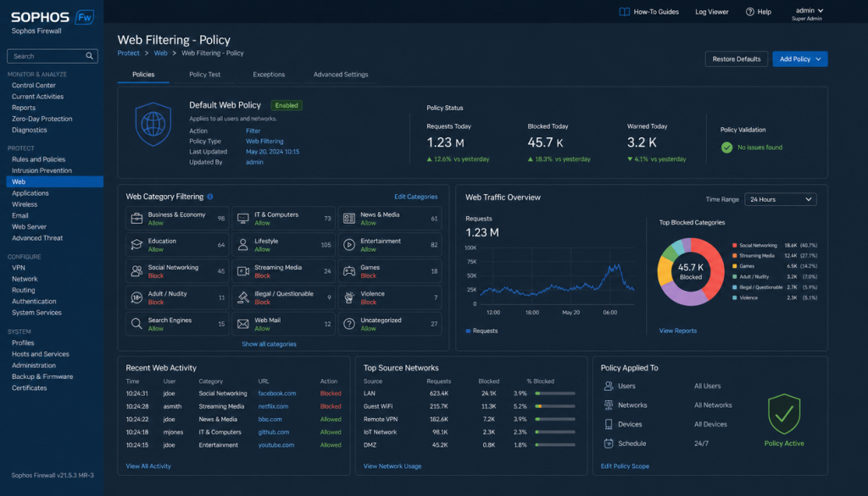This screenshot has height=496, width=868.
Task: Open the View Reports link
Action: [x=677, y=331]
